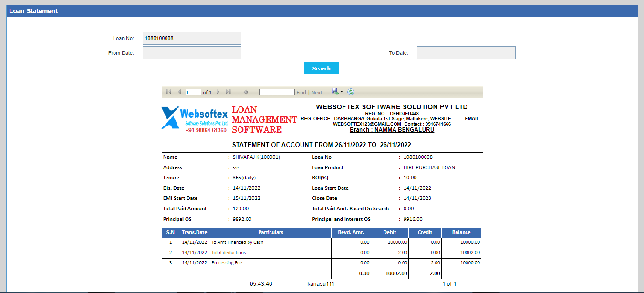Image resolution: width=644 pixels, height=293 pixels.
Task: Click Principal OS value 9892.00
Action: [242, 219]
